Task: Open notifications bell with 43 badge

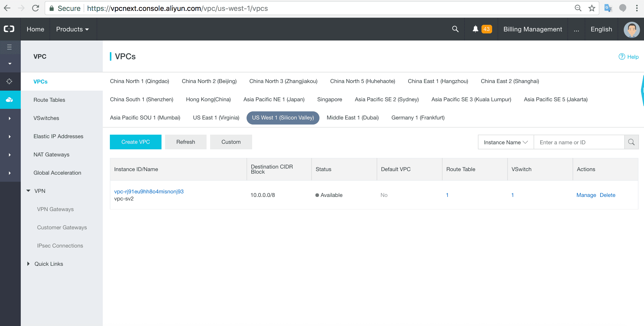Action: (475, 29)
